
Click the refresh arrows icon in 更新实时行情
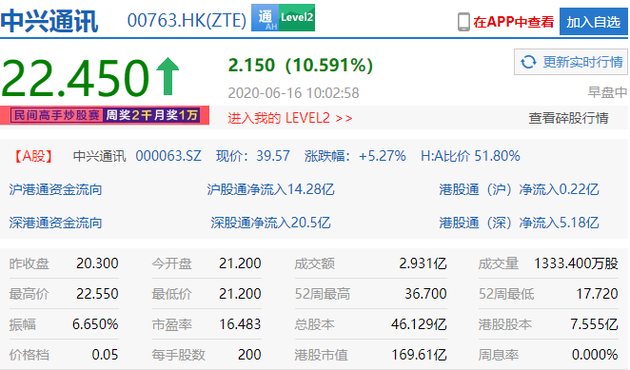[x=528, y=62]
